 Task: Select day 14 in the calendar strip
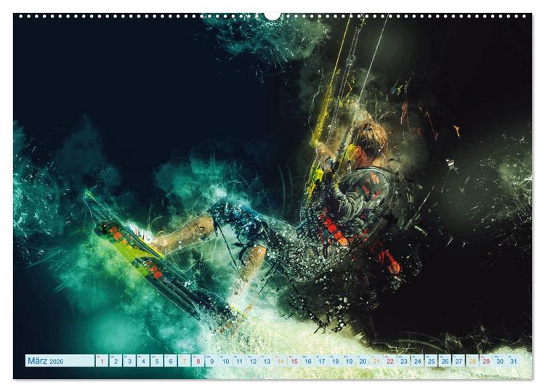tap(280, 361)
